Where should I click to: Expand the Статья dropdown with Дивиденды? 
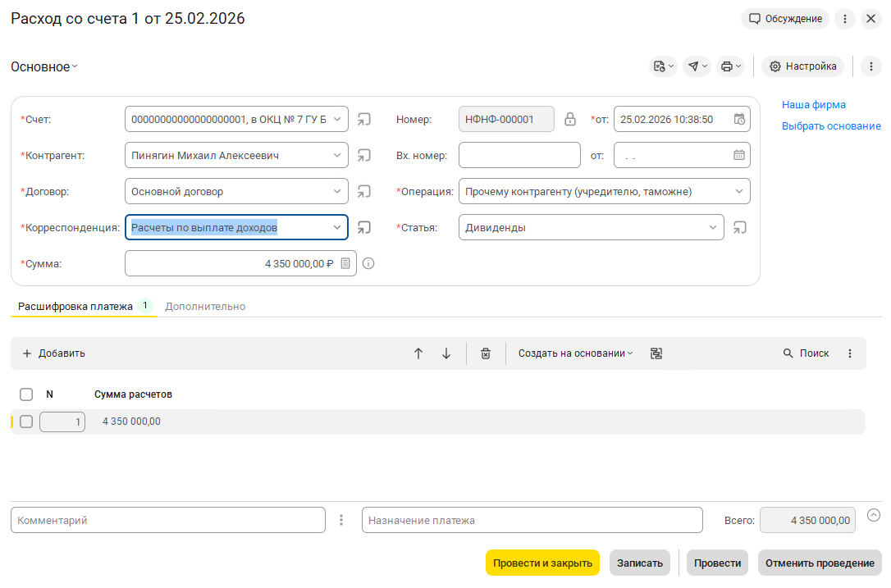tap(713, 228)
